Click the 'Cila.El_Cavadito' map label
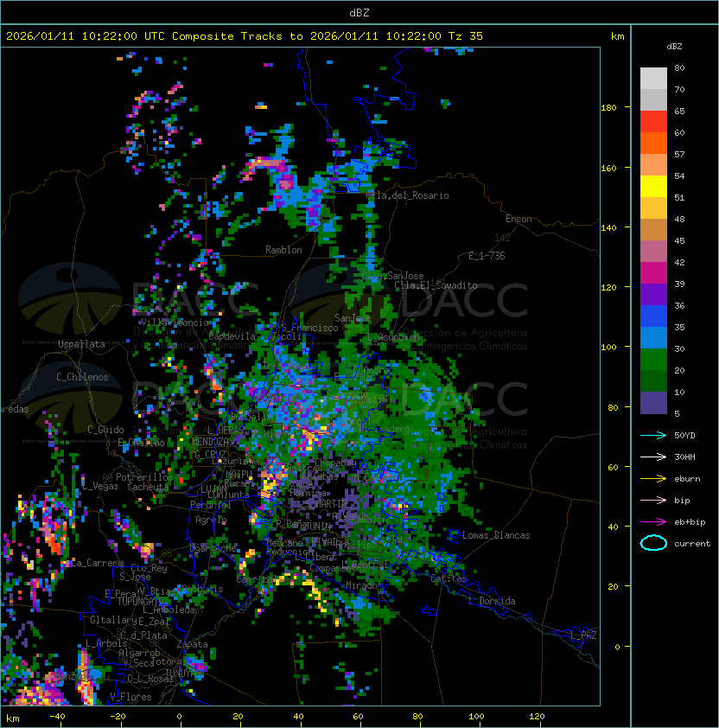 (436, 285)
